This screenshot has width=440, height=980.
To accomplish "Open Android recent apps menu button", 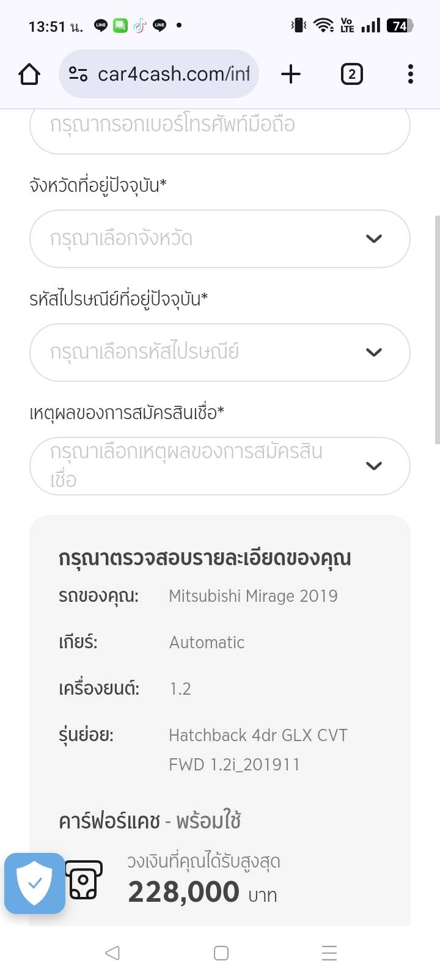I will [329, 953].
